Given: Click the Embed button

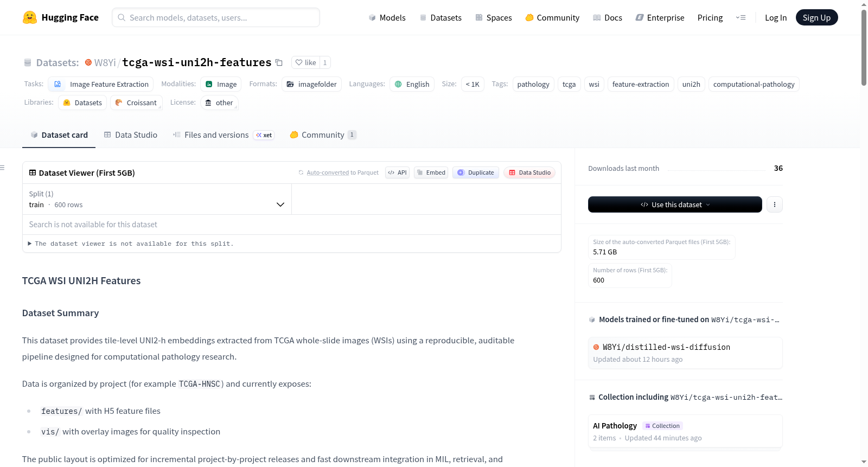Looking at the screenshot, I should (431, 172).
